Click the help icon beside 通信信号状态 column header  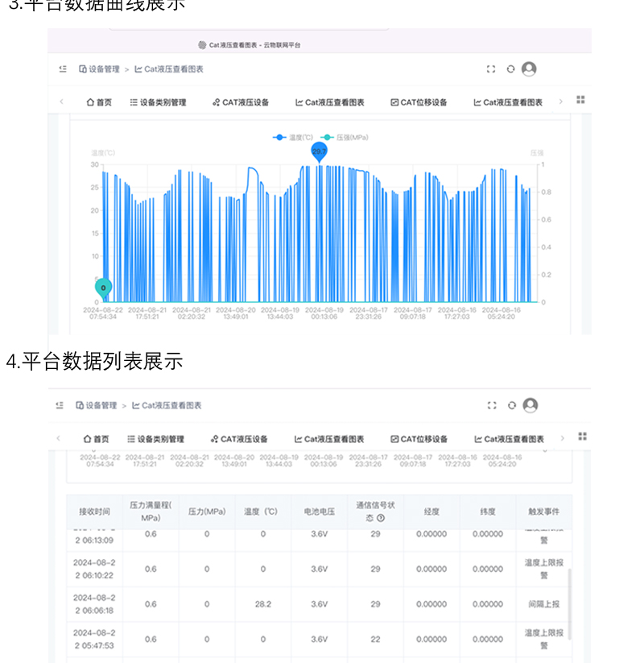[x=381, y=518]
